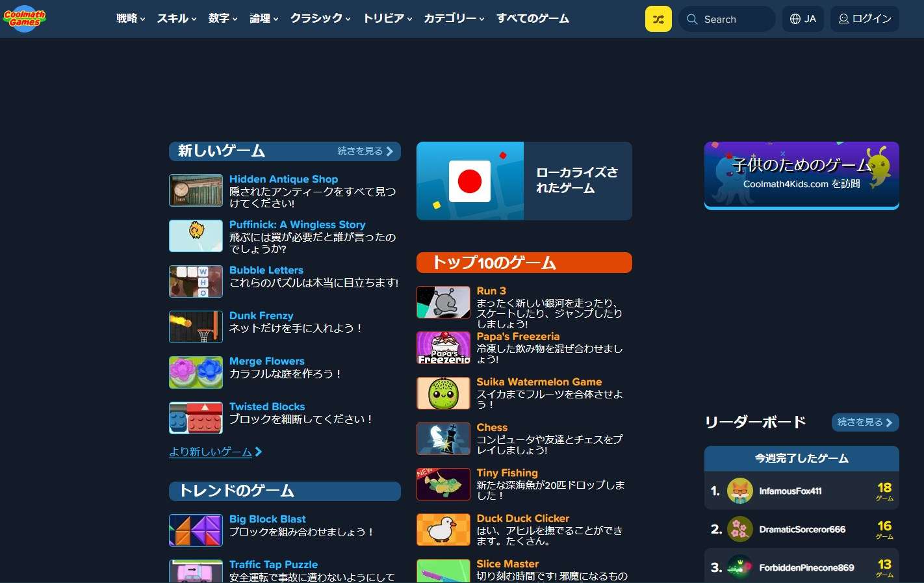Click the Bubble Letters title link
Viewport: 924px width, 583px height.
coord(266,270)
